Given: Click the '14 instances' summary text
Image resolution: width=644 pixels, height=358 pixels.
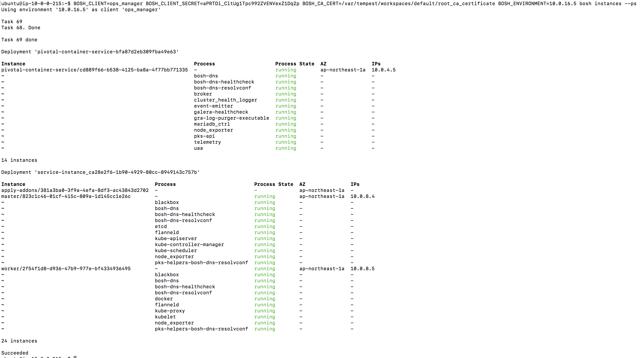Looking at the screenshot, I should [19, 160].
